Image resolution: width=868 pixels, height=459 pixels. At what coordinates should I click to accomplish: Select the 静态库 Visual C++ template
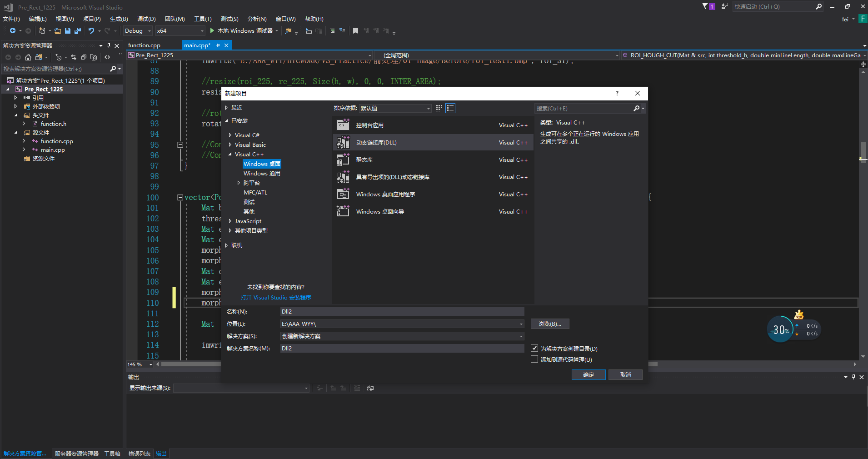(x=409, y=160)
